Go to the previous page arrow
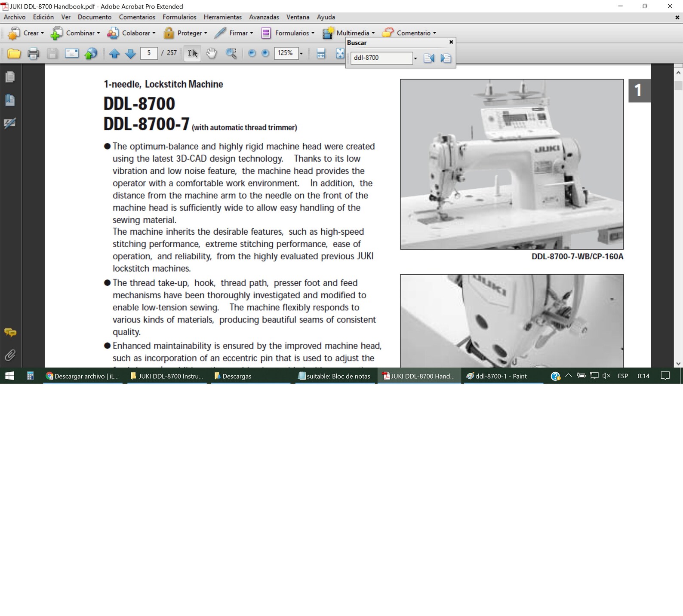683x616 pixels. point(114,53)
